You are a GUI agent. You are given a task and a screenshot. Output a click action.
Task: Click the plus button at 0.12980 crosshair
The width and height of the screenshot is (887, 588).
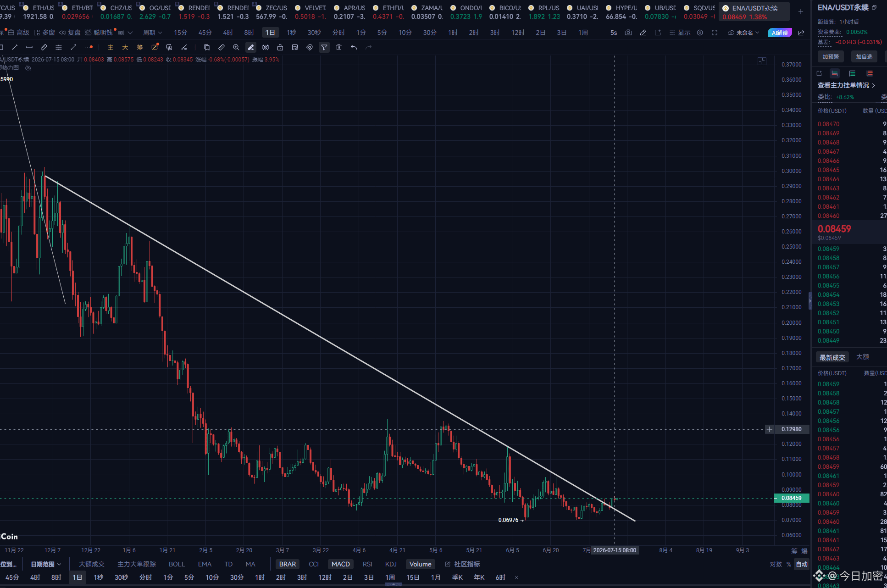click(x=770, y=429)
